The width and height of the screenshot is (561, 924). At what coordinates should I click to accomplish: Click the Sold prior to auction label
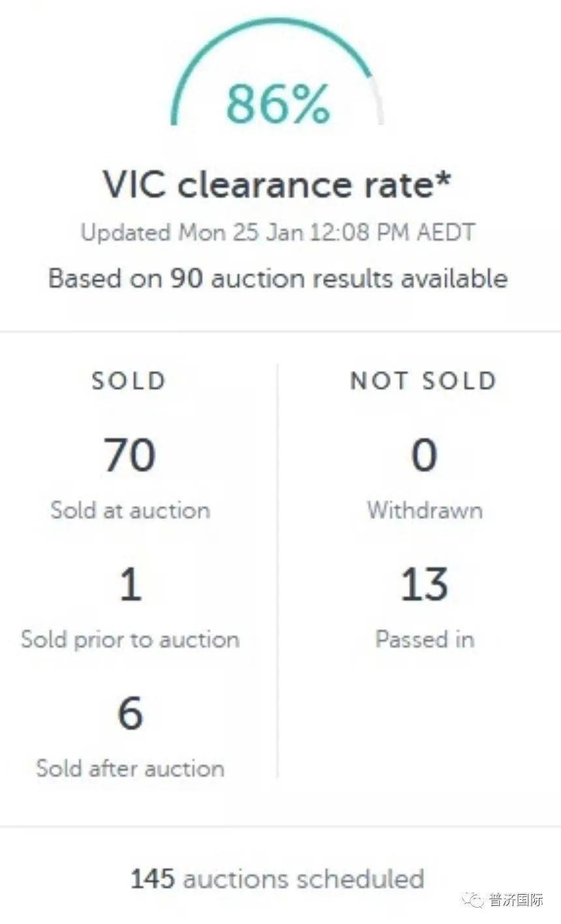click(130, 640)
